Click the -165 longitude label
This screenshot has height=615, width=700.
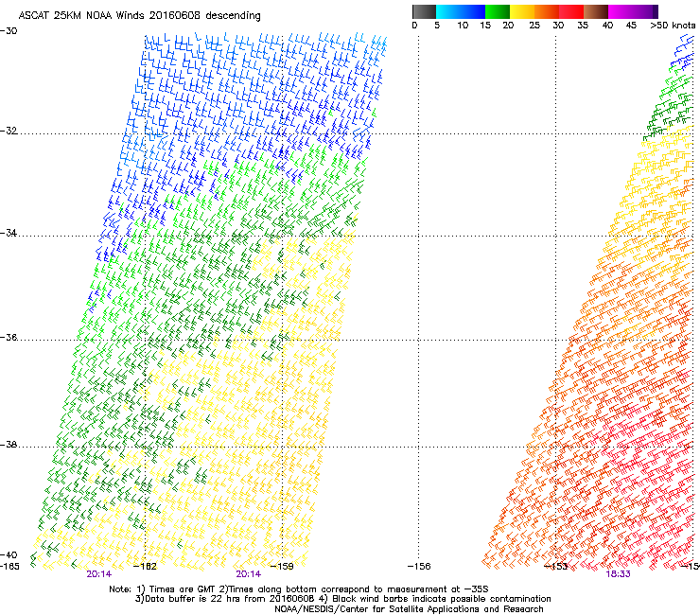click(9, 567)
